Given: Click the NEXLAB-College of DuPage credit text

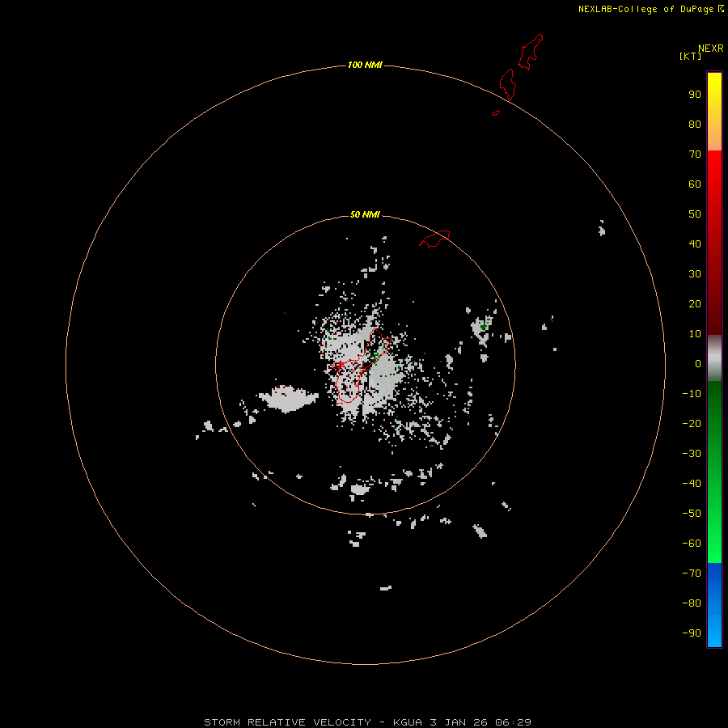Looking at the screenshot, I should click(650, 9).
